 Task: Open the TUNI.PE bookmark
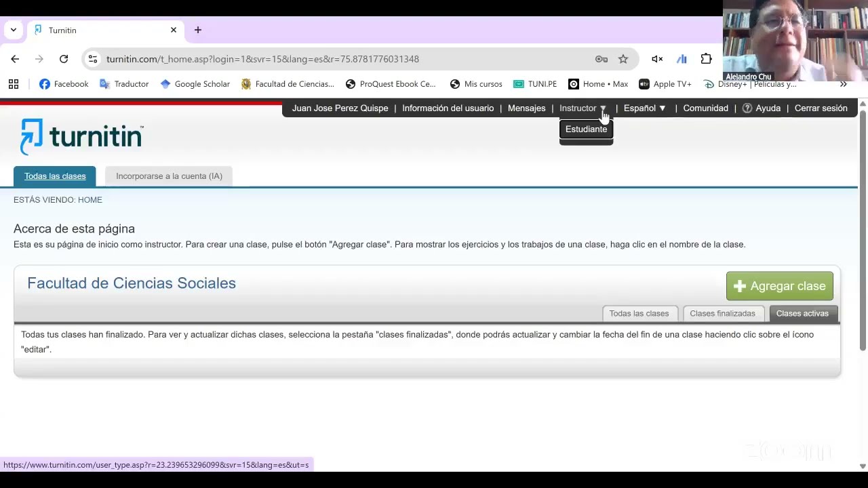tap(535, 84)
